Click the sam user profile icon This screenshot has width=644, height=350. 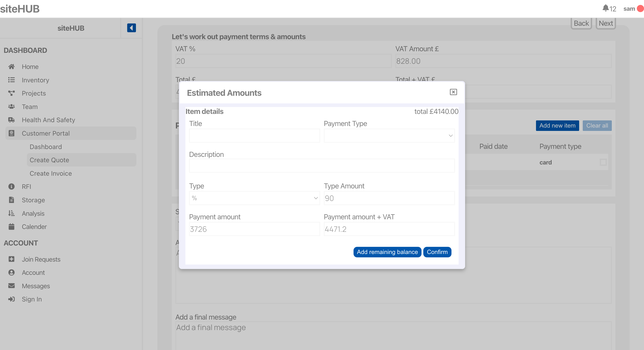(x=639, y=8)
